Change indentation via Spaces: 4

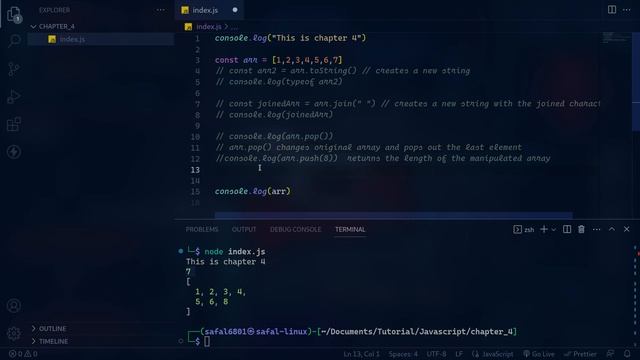coord(403,354)
